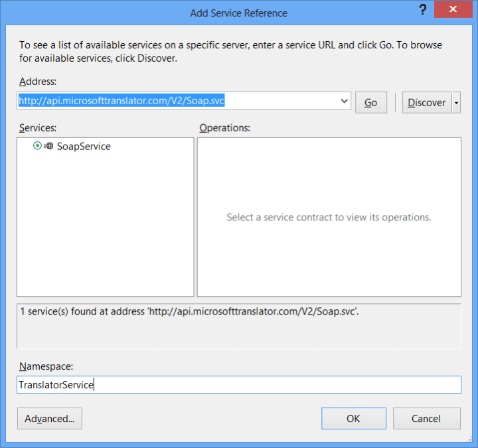The height and width of the screenshot is (448, 478).
Task: Click the globe icon beside SoapService
Action: point(49,147)
